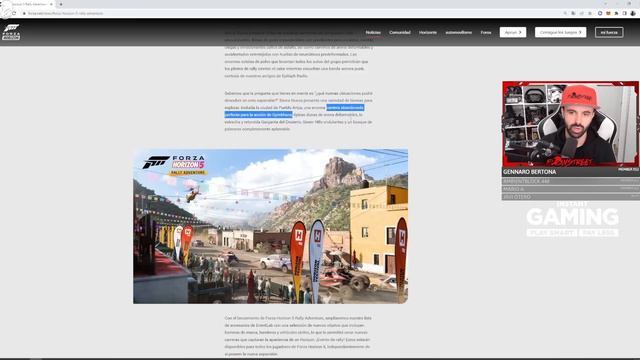Open the browser side panel icon
This screenshot has width=640, height=360.
pyautogui.click(x=624, y=13)
